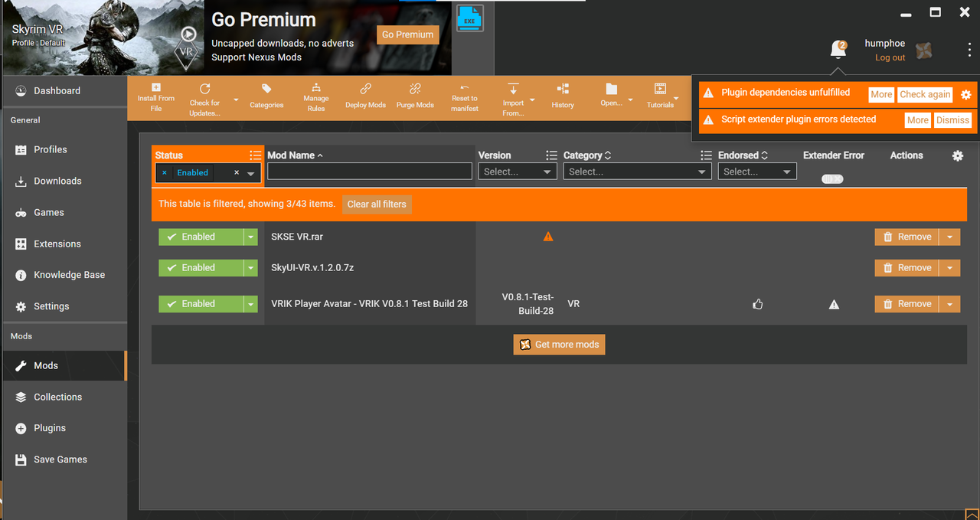The width and height of the screenshot is (980, 520).
Task: Open the Category filter Select dropdown
Action: [638, 172]
